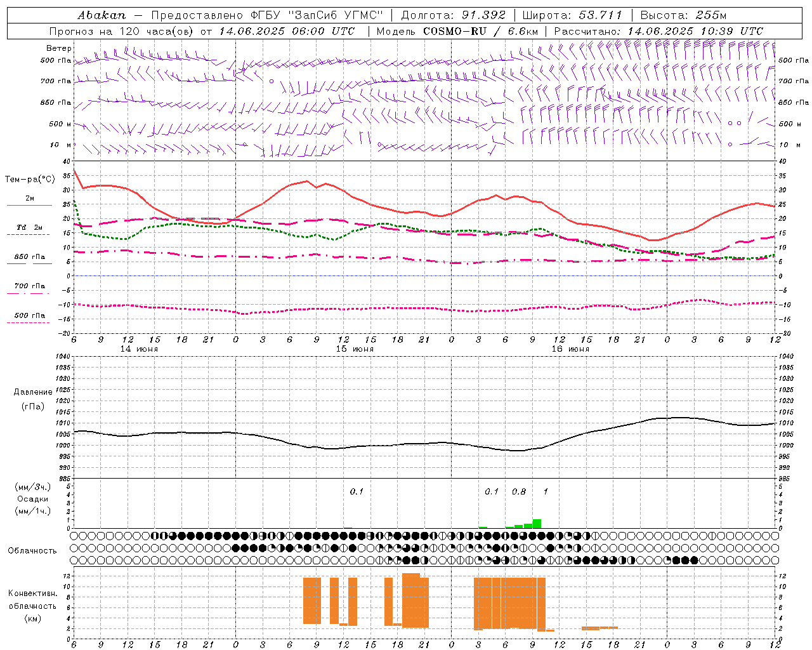Screen dimensions: 812x650
Task: Select the 14 июня date label
Action: 139,349
